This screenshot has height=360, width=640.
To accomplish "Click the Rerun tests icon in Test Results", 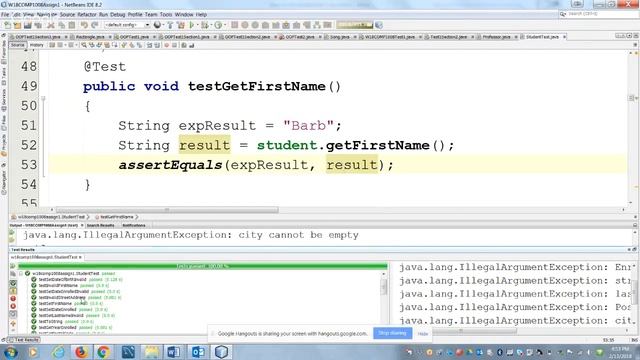I will click(13, 266).
